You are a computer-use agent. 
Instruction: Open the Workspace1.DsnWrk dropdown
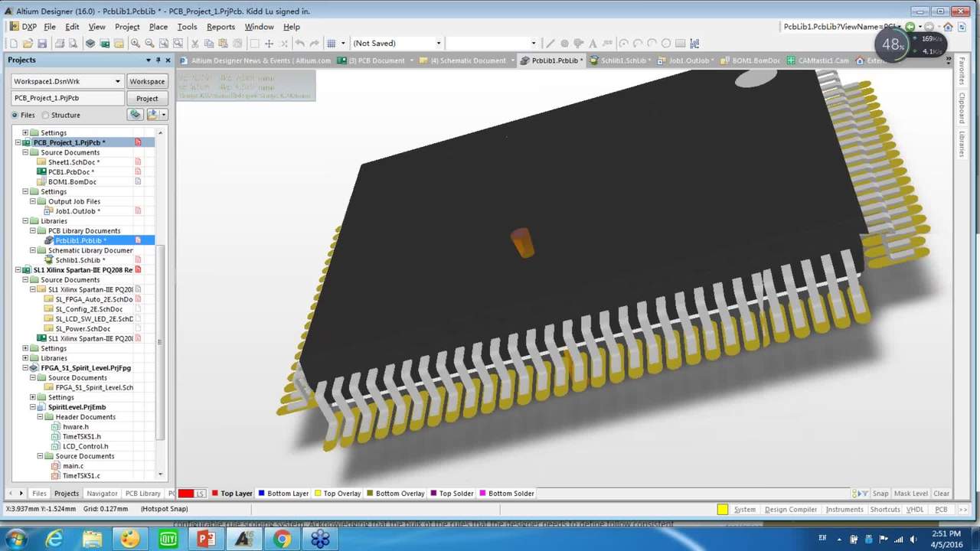[117, 81]
